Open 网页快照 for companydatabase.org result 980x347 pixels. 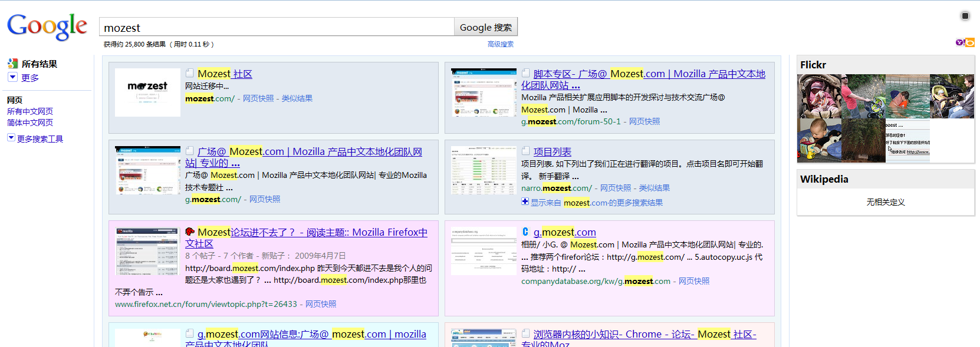click(x=694, y=281)
